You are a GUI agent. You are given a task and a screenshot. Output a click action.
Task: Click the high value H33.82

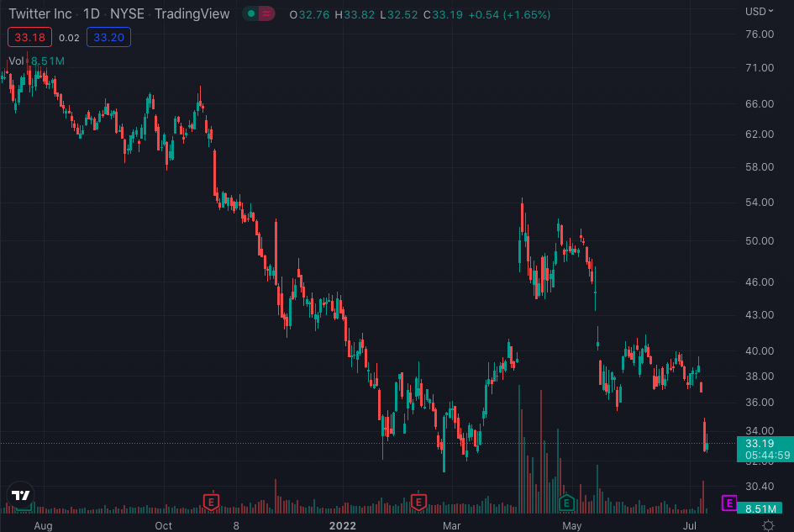click(x=355, y=14)
